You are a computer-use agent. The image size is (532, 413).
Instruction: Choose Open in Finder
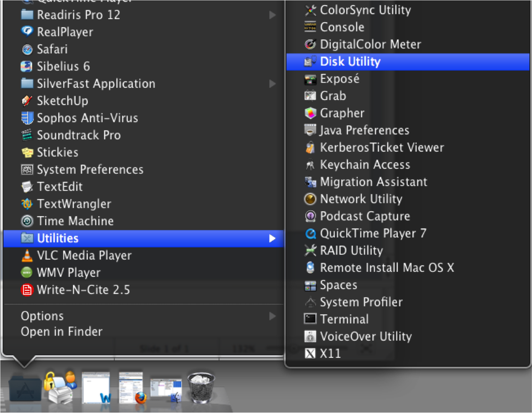coord(62,332)
